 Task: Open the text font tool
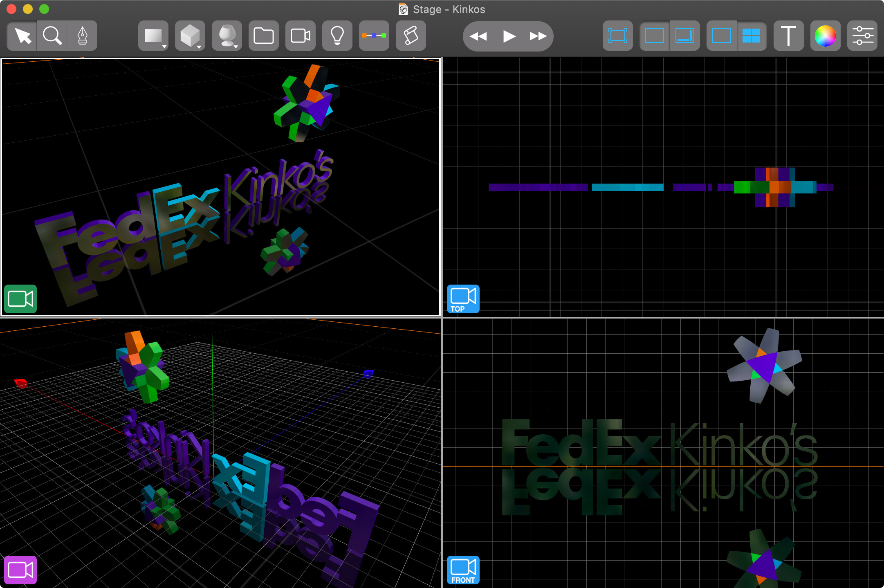[x=789, y=36]
